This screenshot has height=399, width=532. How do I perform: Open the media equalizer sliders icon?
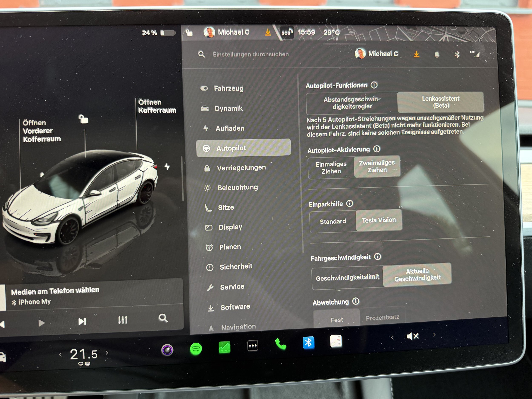(123, 320)
